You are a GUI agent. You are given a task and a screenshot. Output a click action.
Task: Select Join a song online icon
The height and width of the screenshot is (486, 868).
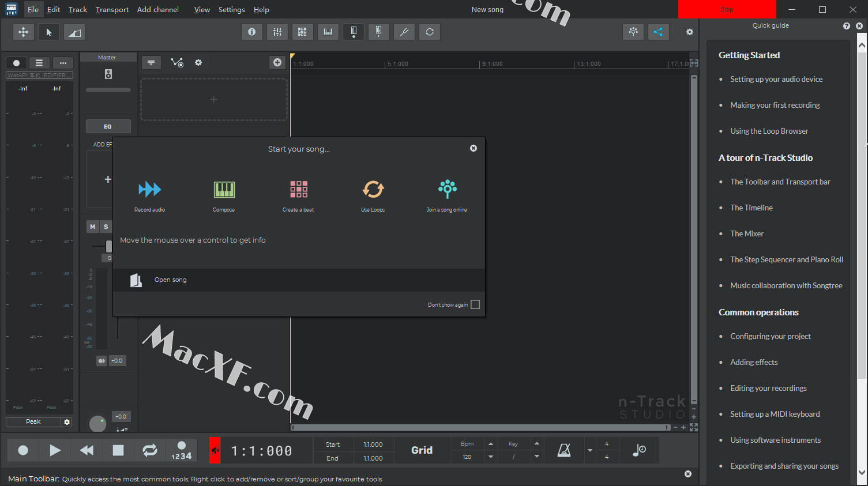click(447, 189)
